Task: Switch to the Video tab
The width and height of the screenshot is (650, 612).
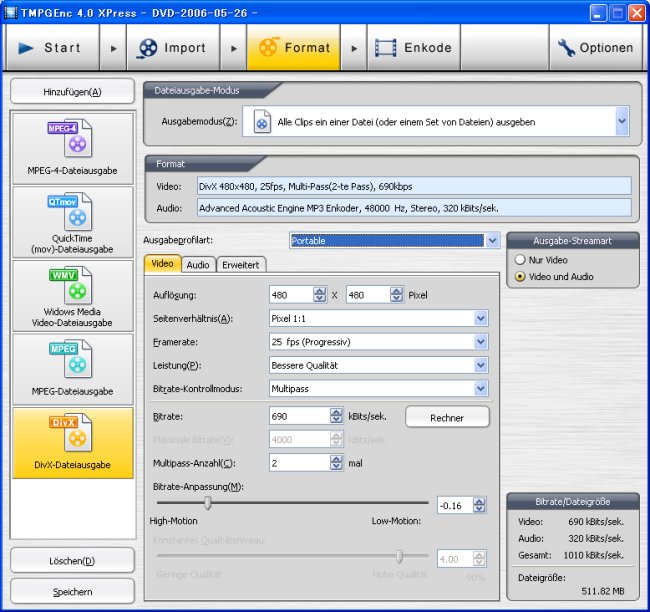Action: [162, 264]
